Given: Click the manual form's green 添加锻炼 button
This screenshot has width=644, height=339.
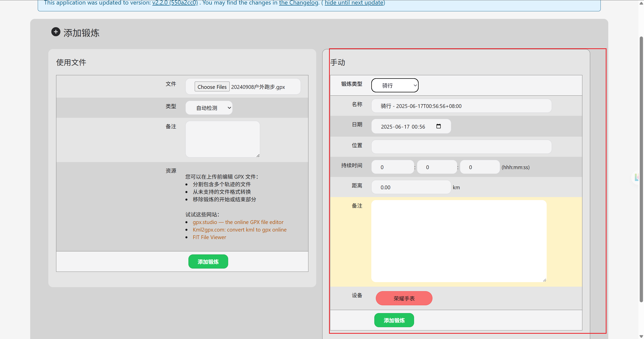Looking at the screenshot, I should click(x=394, y=320).
